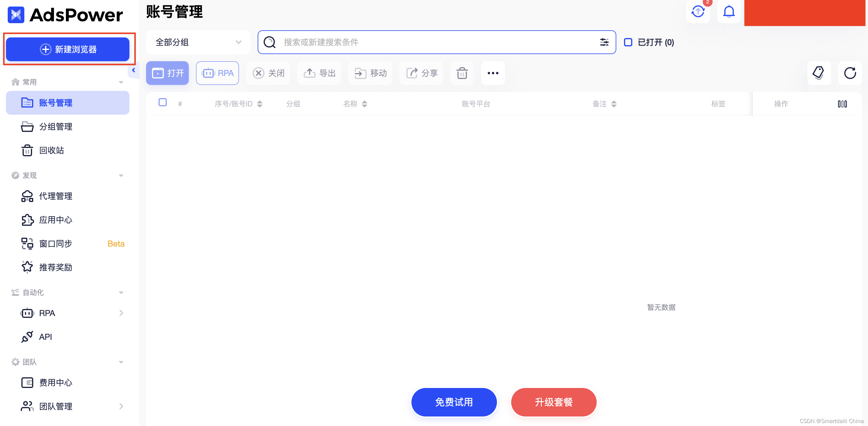The width and height of the screenshot is (868, 426).
Task: Click the update sync icon with badge
Action: [698, 12]
